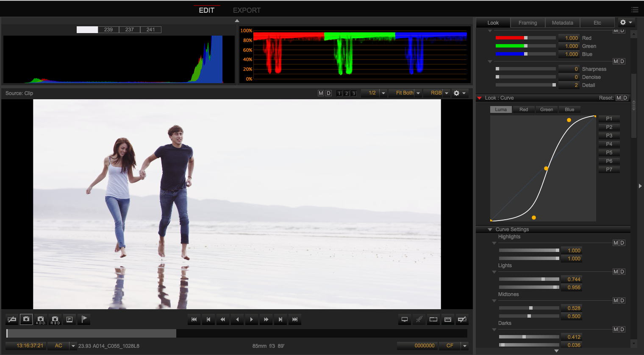The height and width of the screenshot is (355, 644).
Task: Click the A.D.D. camera icon
Action: click(x=41, y=319)
